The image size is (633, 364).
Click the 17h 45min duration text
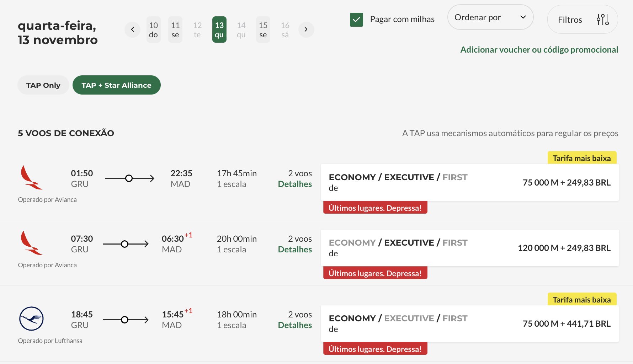237,173
